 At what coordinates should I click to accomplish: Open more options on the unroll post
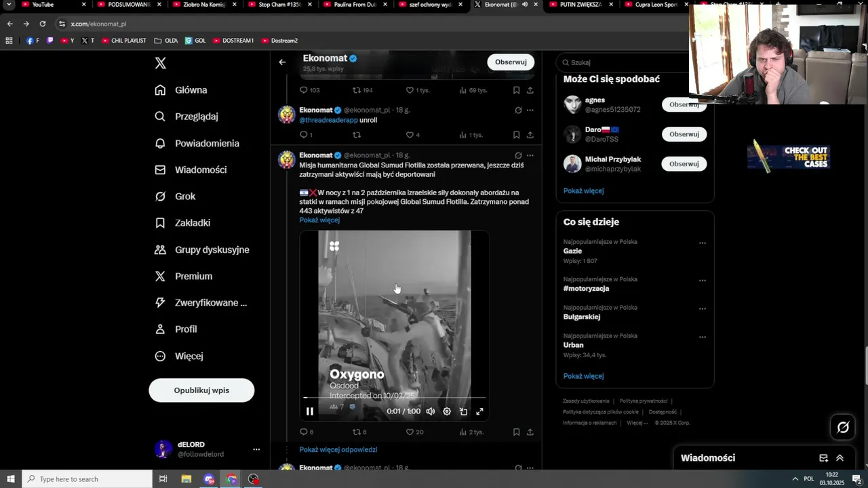pos(530,110)
